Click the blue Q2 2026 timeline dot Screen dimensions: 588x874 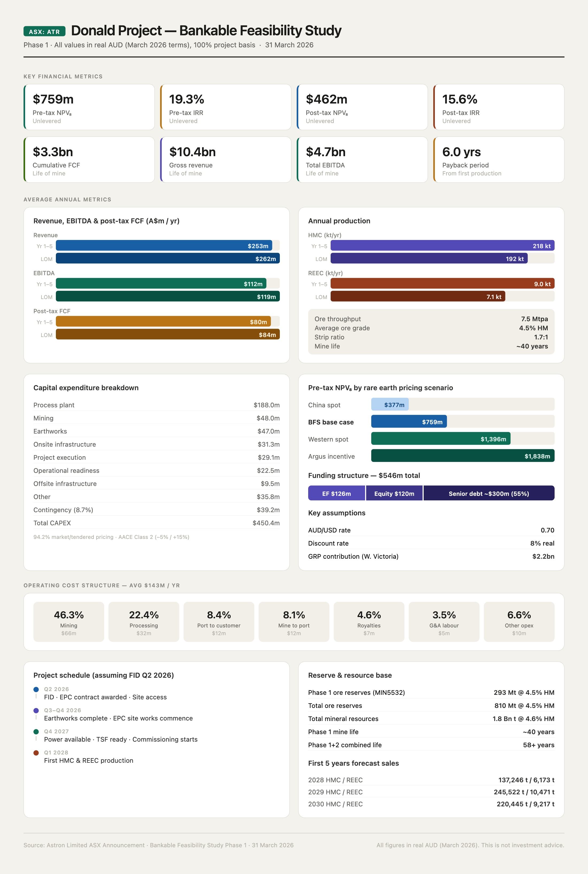coord(36,689)
